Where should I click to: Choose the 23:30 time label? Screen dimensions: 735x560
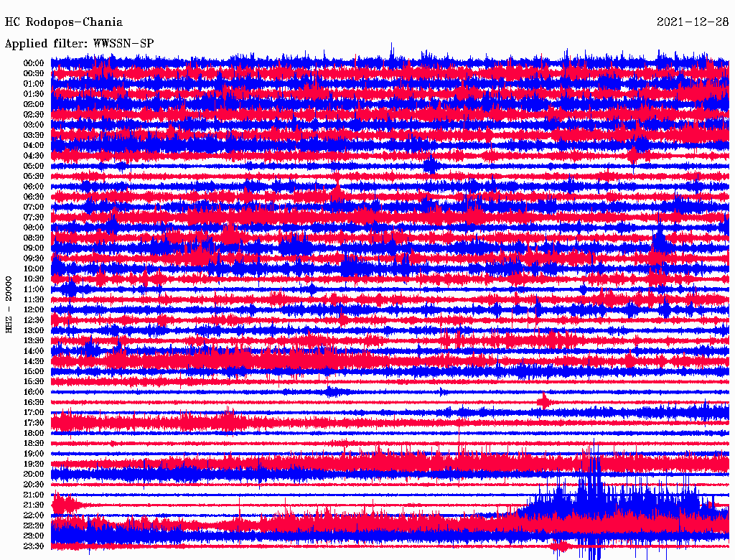[x=34, y=546]
